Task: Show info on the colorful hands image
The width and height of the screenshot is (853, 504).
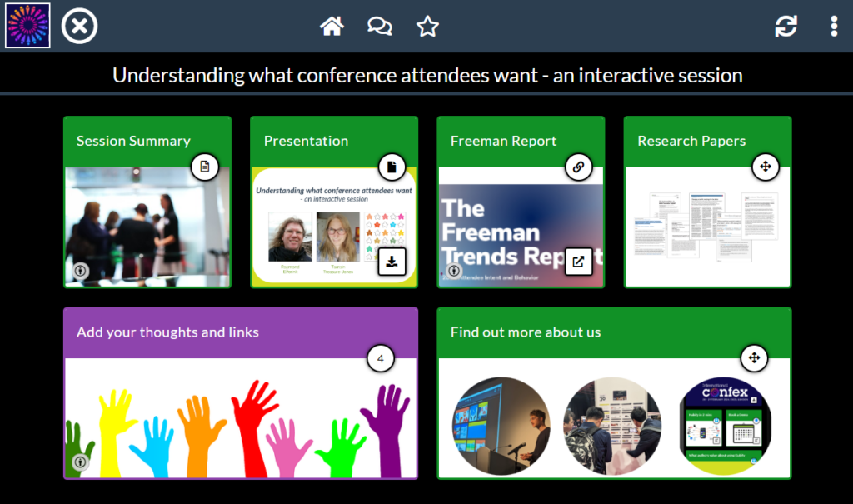Action: [x=81, y=462]
